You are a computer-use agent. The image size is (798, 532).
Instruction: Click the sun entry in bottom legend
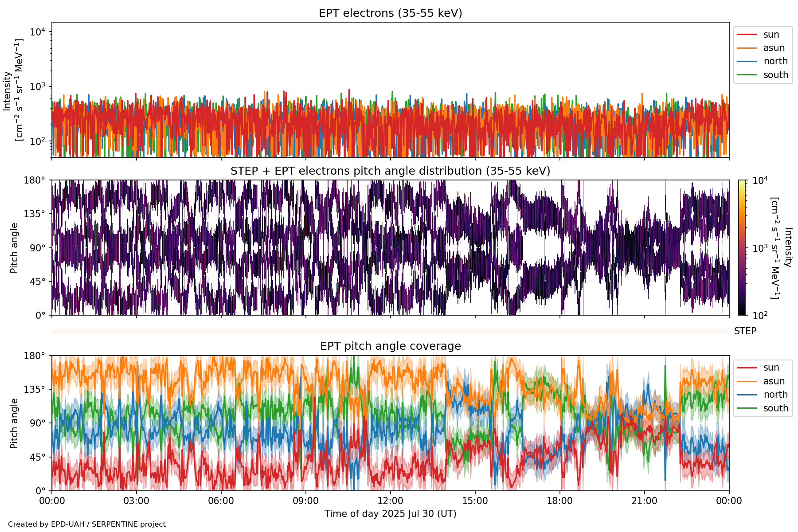[x=771, y=368]
